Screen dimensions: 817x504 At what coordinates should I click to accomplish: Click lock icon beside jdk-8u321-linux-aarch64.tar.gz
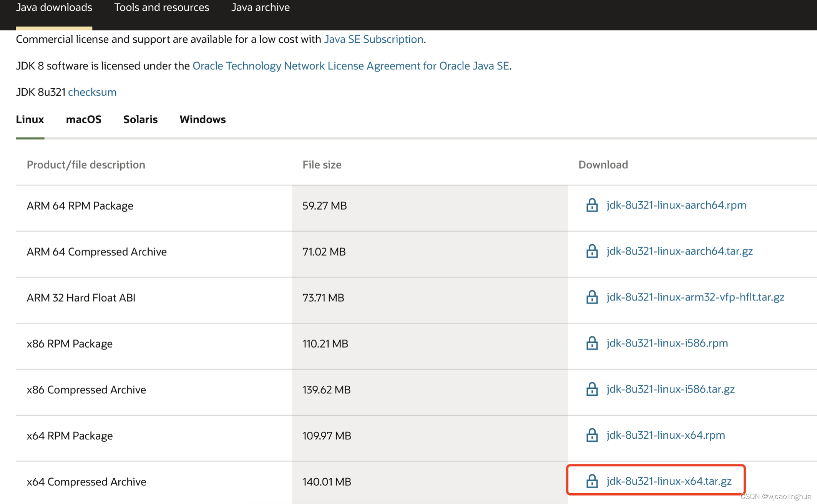pyautogui.click(x=592, y=252)
